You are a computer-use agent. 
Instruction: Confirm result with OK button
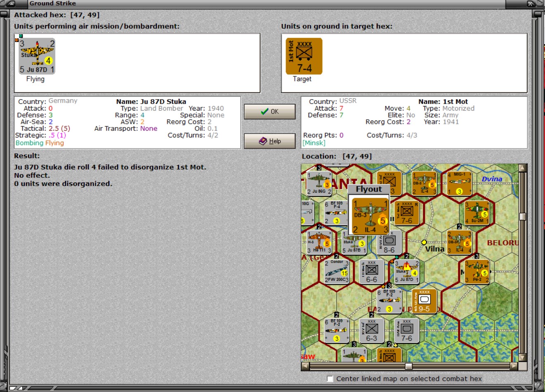270,111
